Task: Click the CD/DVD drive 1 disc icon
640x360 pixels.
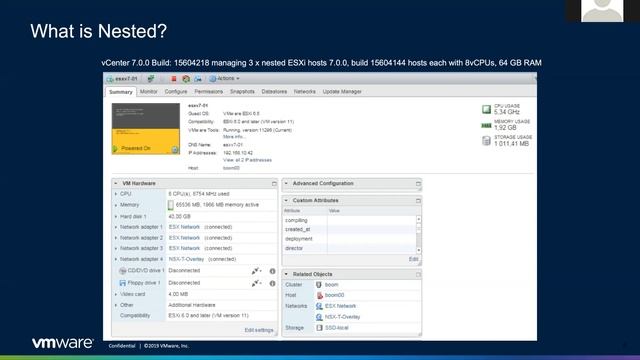Action: 122,271
